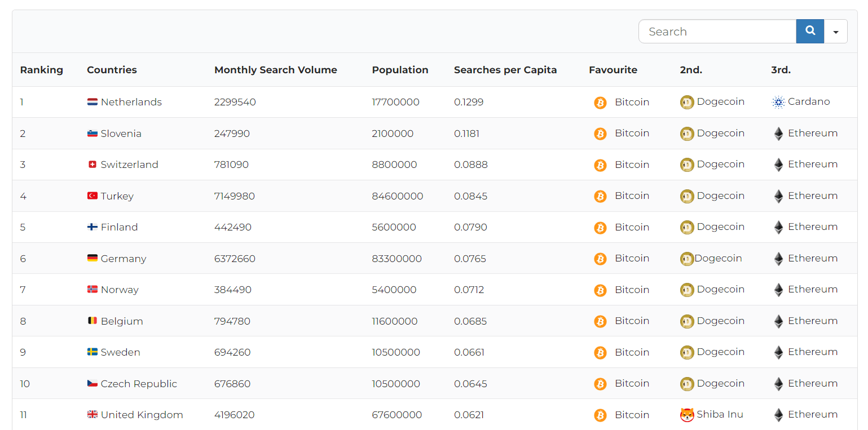Click the Cardano icon in Netherlands row
This screenshot has height=430, width=868.
point(778,102)
